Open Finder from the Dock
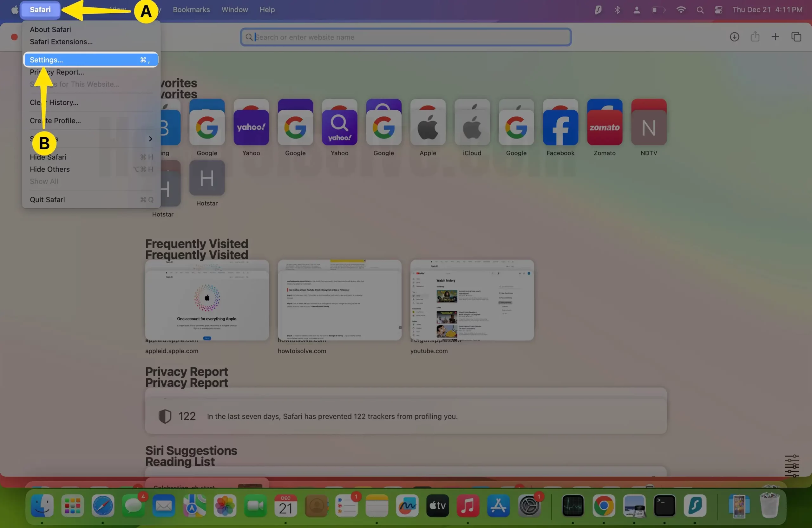The width and height of the screenshot is (812, 528). pos(42,505)
